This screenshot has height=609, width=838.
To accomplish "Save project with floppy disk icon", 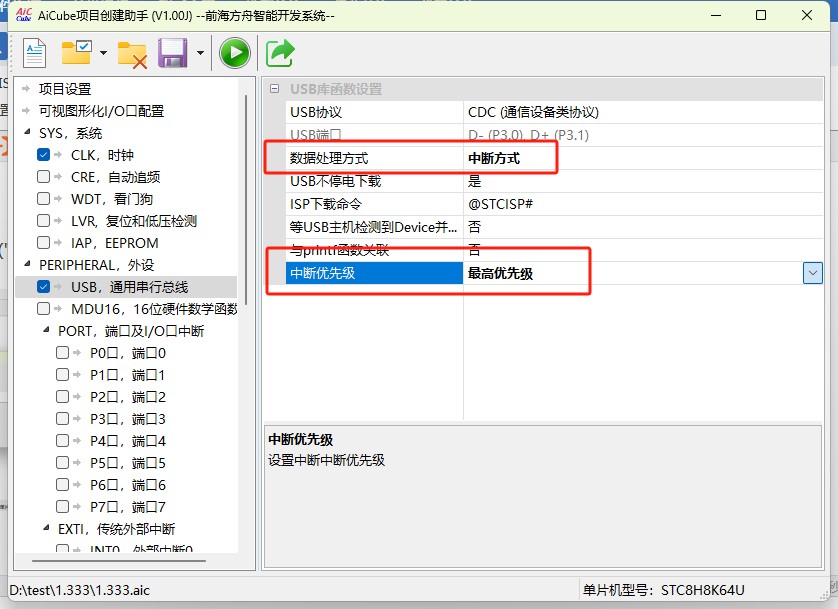I will pos(173,53).
